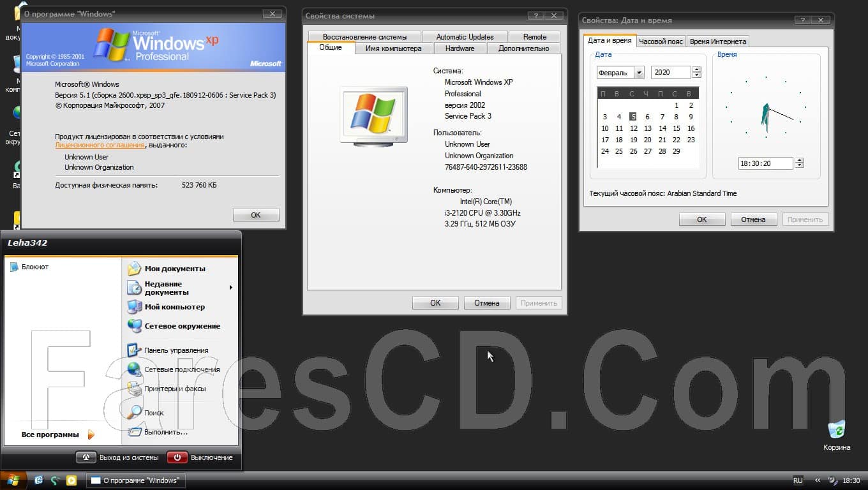Click the year field showing 2020

point(671,73)
